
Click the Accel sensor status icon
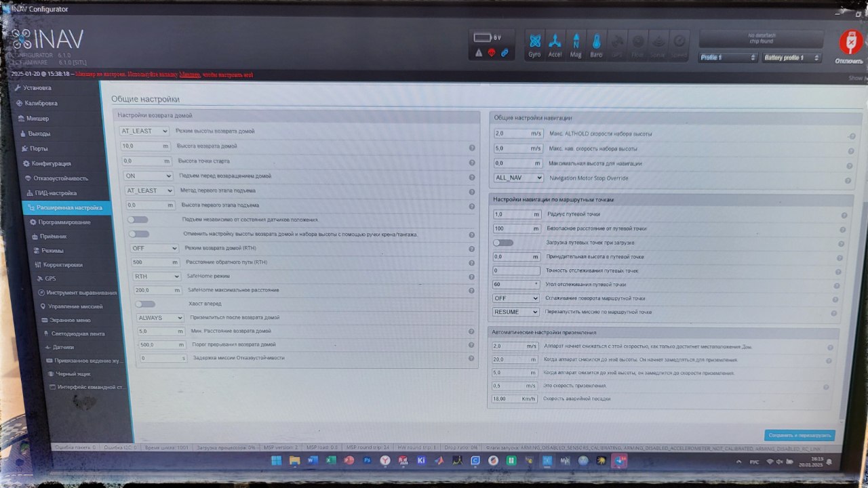click(555, 44)
